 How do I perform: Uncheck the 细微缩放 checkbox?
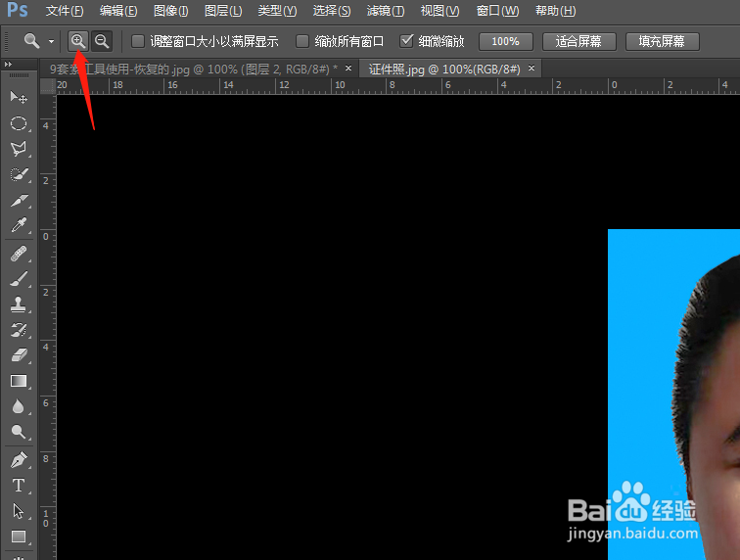[x=406, y=41]
